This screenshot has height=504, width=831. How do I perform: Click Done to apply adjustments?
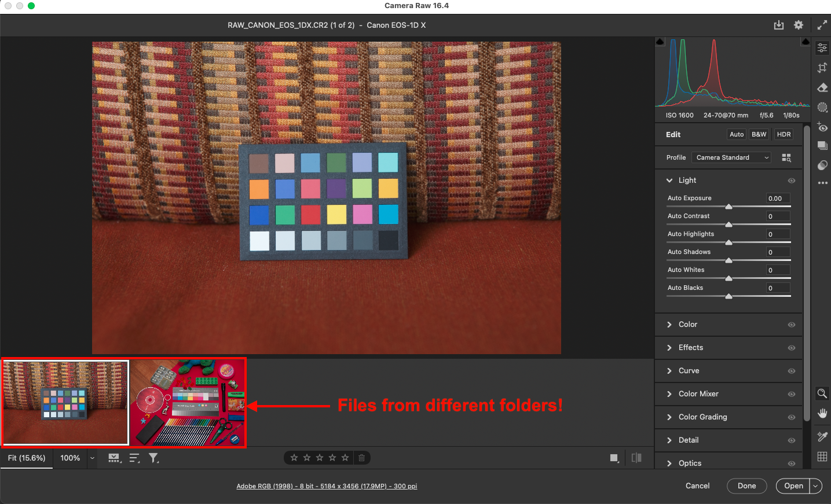(x=746, y=485)
